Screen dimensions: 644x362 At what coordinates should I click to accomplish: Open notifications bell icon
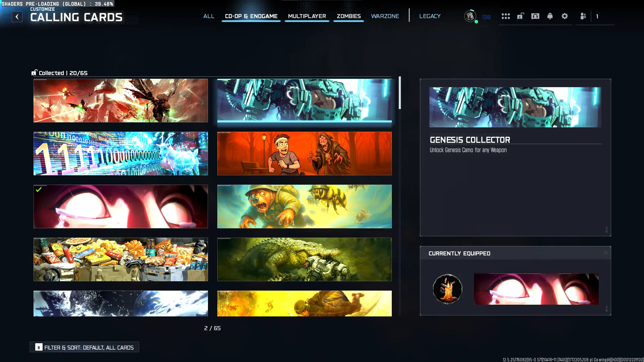550,16
